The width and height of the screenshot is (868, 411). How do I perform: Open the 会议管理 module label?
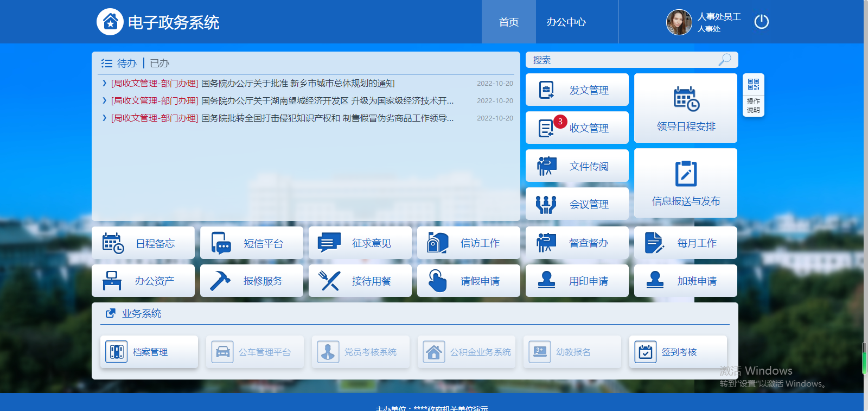589,204
